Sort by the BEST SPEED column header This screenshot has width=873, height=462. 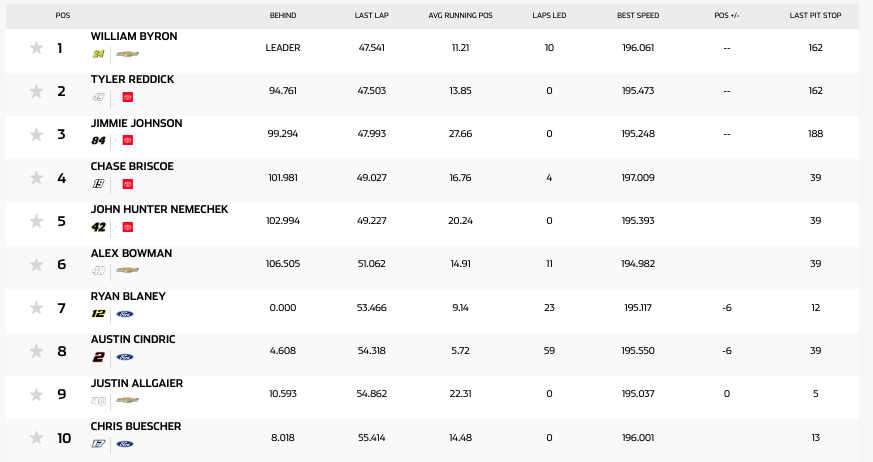[x=638, y=16]
